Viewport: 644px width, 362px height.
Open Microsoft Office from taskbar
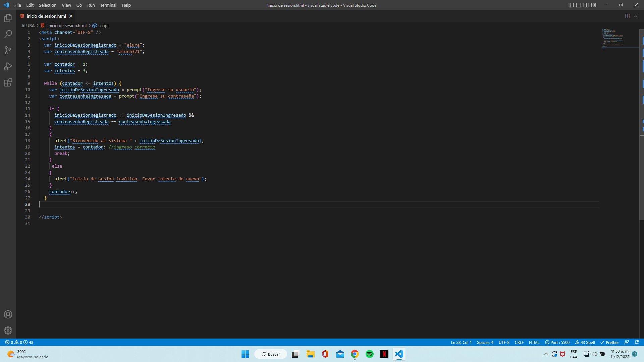click(325, 354)
